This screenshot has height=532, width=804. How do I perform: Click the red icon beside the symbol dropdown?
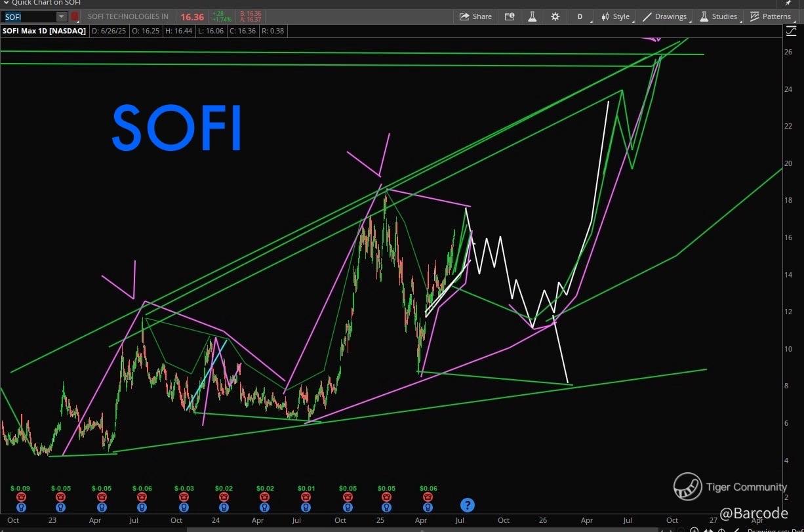click(74, 16)
